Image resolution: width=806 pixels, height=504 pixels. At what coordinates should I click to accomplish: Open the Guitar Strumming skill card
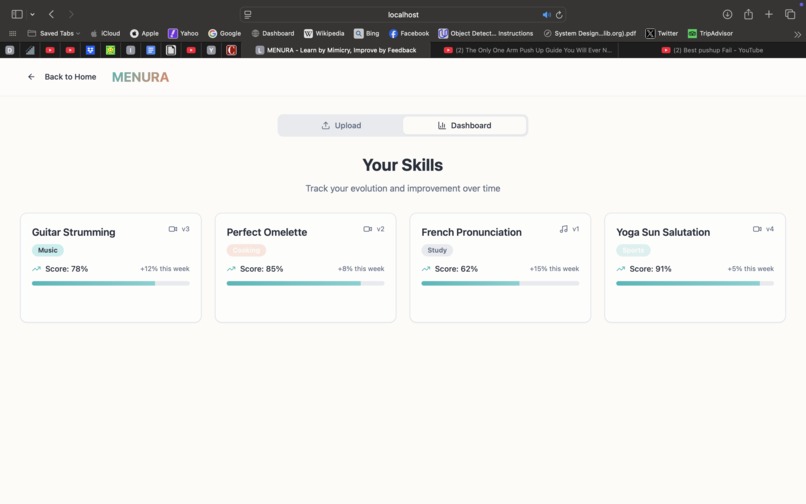(x=111, y=268)
